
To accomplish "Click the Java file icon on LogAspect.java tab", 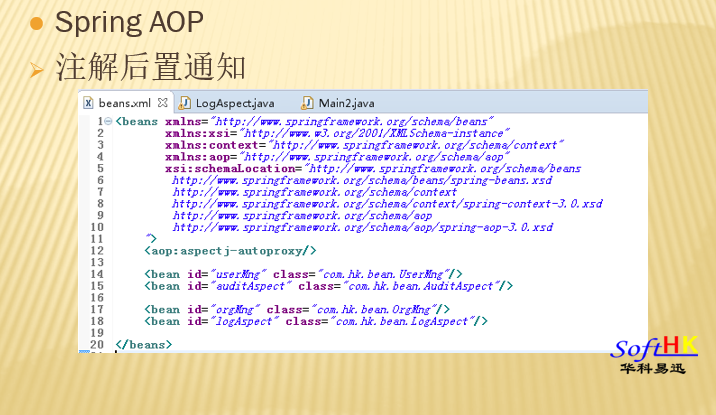I will [184, 103].
